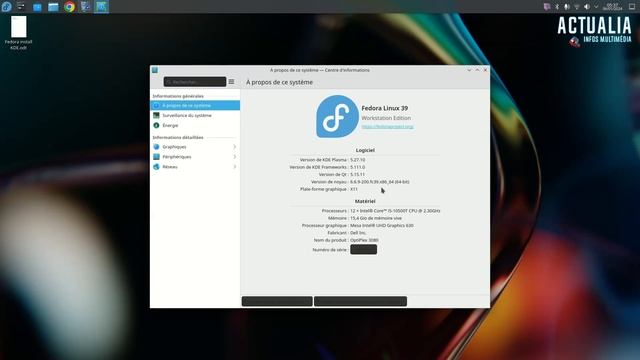640x360 pixels.
Task: Open the Wi-Fi network tray icon
Action: 577,7
